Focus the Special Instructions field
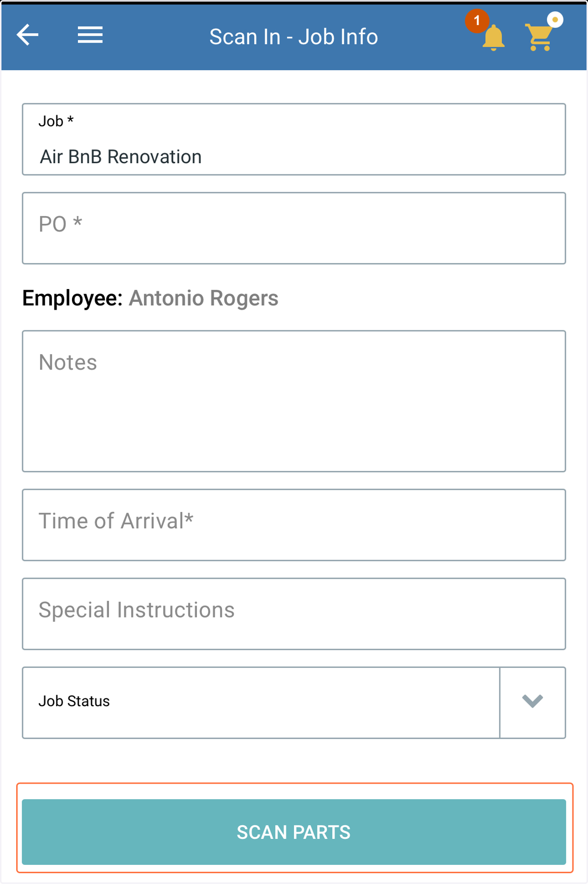The height and width of the screenshot is (884, 588). tap(294, 614)
